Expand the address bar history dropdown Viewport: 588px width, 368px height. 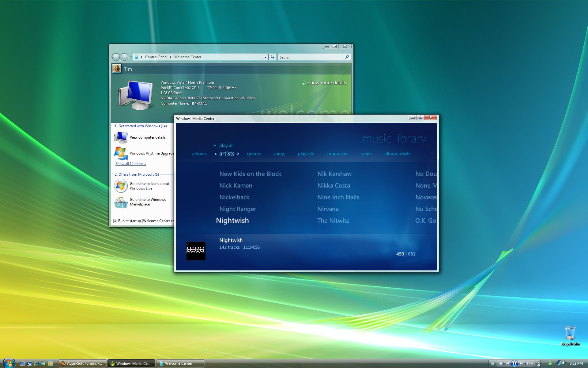coord(265,57)
